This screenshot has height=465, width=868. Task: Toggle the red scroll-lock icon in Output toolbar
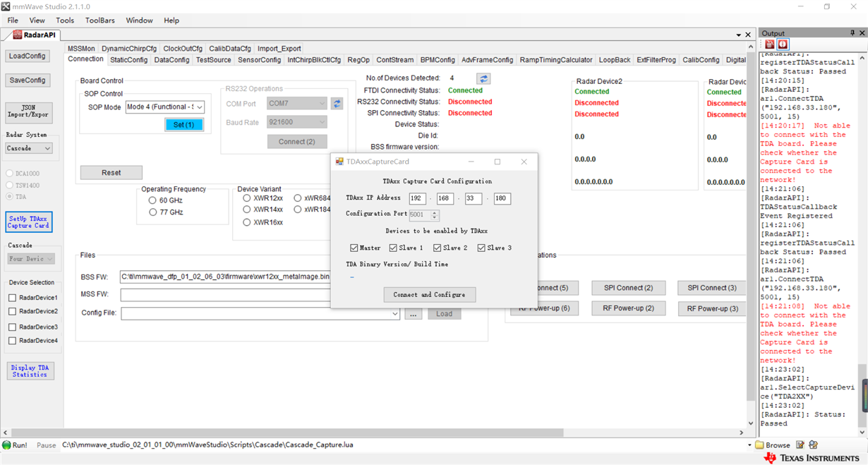tap(783, 44)
